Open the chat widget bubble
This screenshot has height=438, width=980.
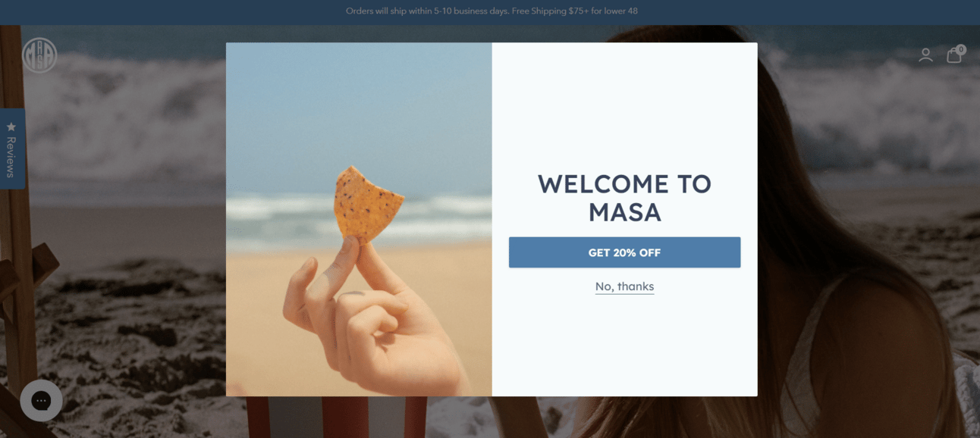pyautogui.click(x=41, y=400)
